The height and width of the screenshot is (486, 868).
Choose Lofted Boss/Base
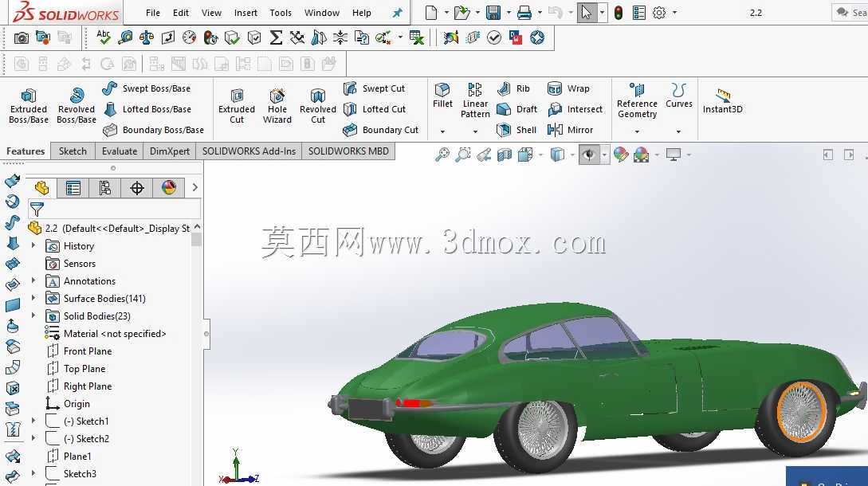coord(147,109)
